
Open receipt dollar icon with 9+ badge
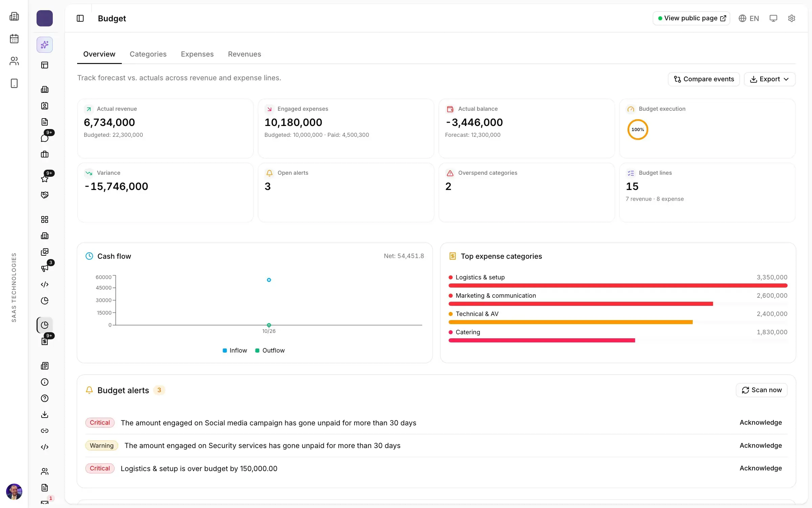(45, 341)
